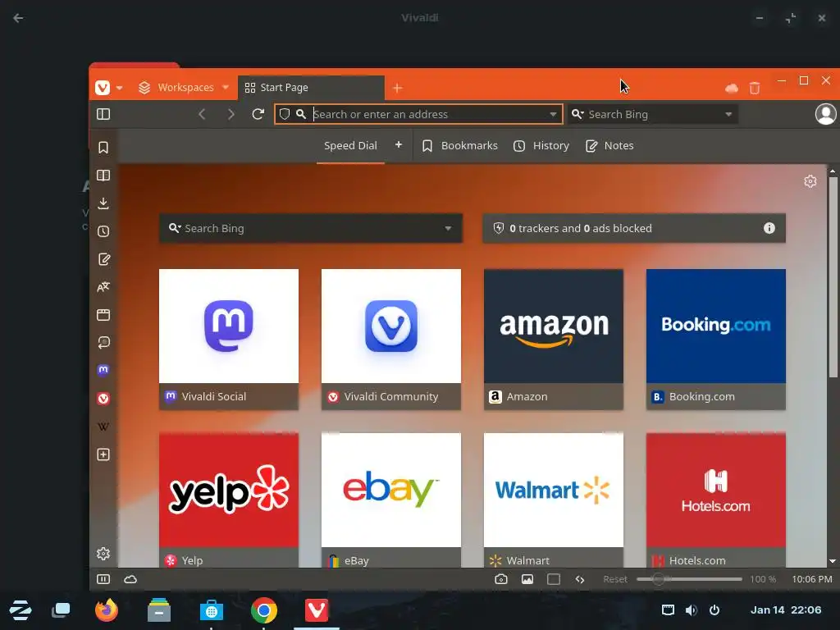Open the Reading List panel

click(x=103, y=176)
